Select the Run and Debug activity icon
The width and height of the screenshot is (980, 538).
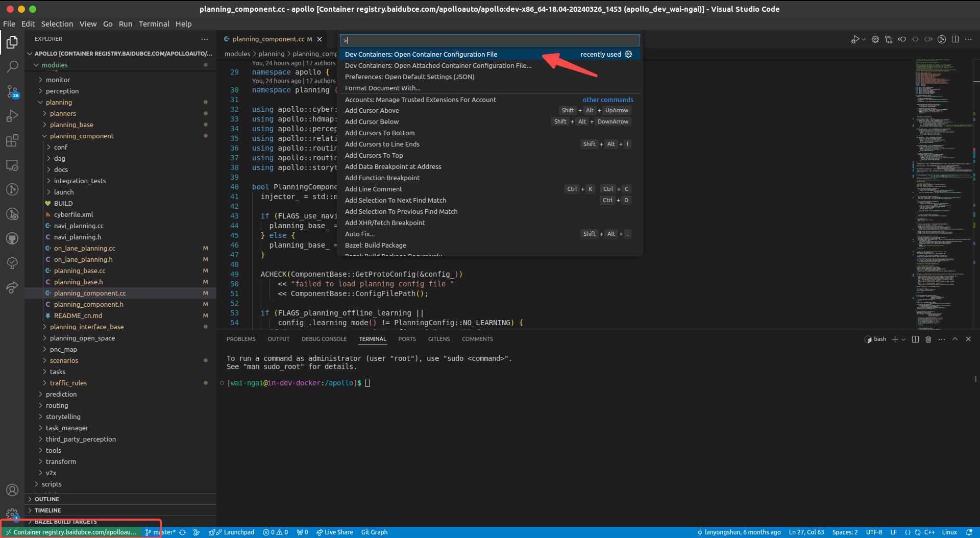[x=12, y=116]
